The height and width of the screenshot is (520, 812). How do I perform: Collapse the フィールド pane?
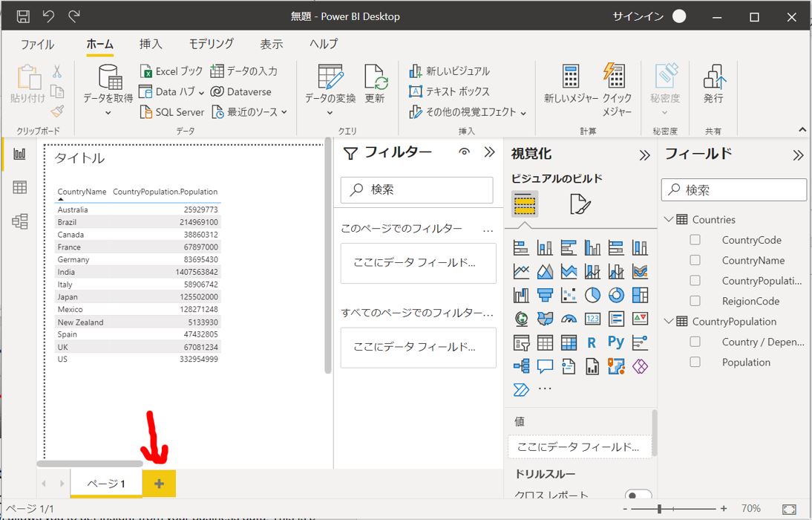[x=798, y=155]
